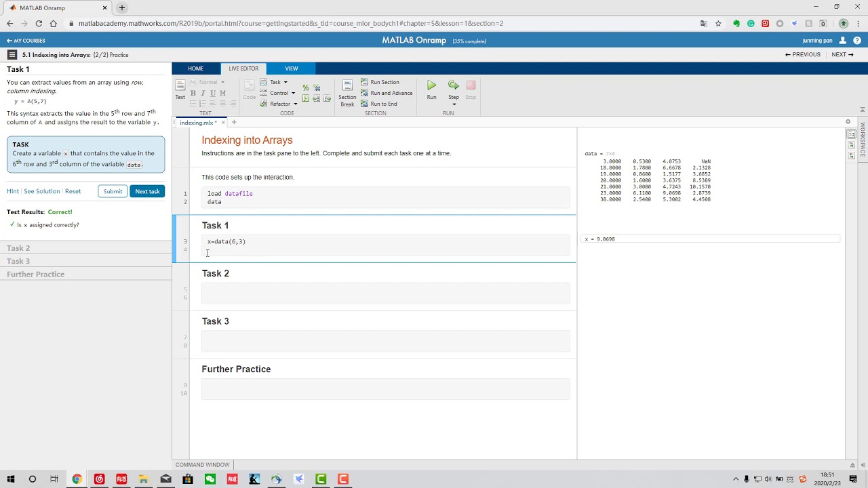Image resolution: width=868 pixels, height=488 pixels.
Task: Reload the browser page
Action: coord(39,24)
